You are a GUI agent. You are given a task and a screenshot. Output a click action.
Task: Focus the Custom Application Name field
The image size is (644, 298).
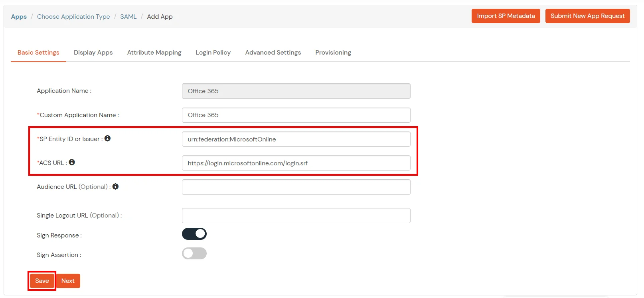[x=296, y=115]
